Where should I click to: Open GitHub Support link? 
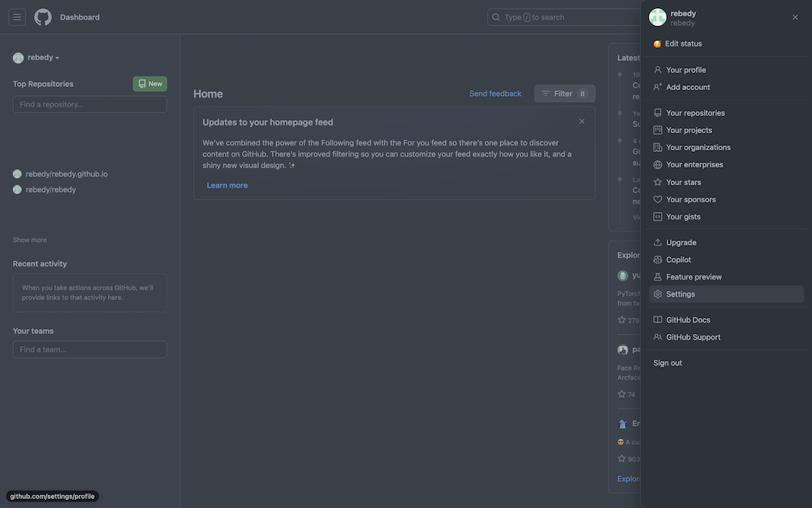click(726, 337)
